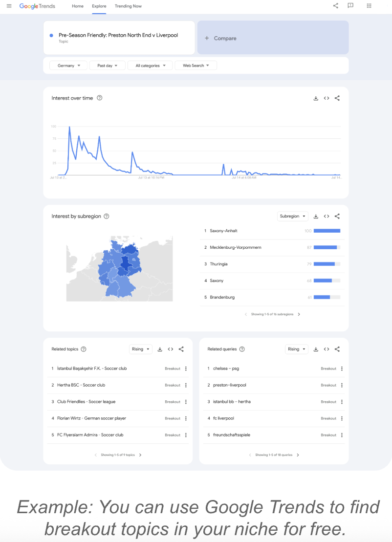Click Compare to add a search term
392x542 pixels.
click(273, 38)
